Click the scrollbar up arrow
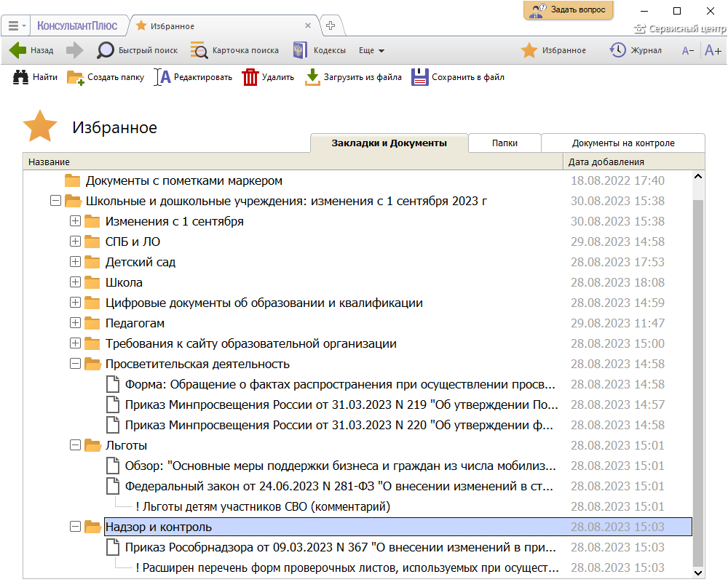Image resolution: width=728 pixels, height=582 pixels. 698,177
